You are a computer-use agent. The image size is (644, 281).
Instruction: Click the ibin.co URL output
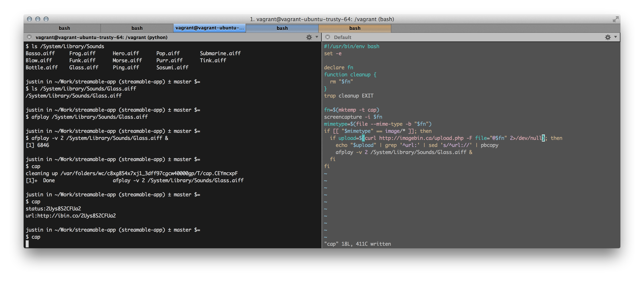(77, 215)
